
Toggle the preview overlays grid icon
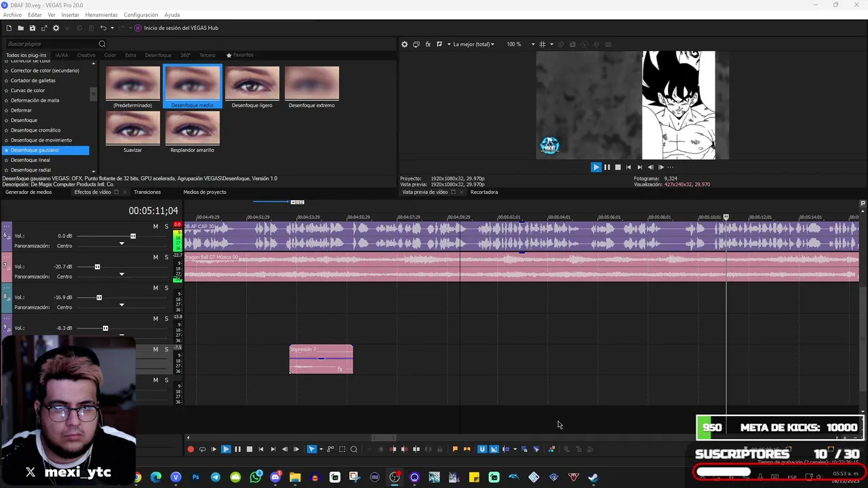542,44
